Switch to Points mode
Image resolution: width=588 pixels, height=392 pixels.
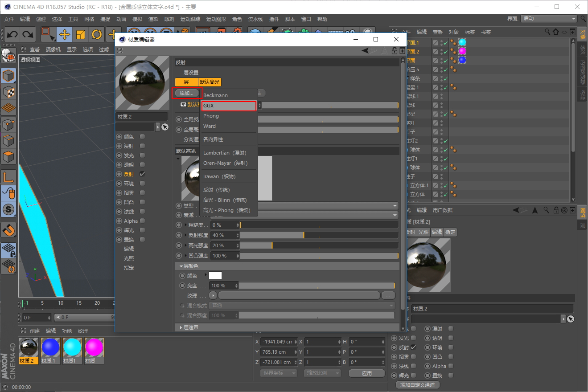pos(9,125)
